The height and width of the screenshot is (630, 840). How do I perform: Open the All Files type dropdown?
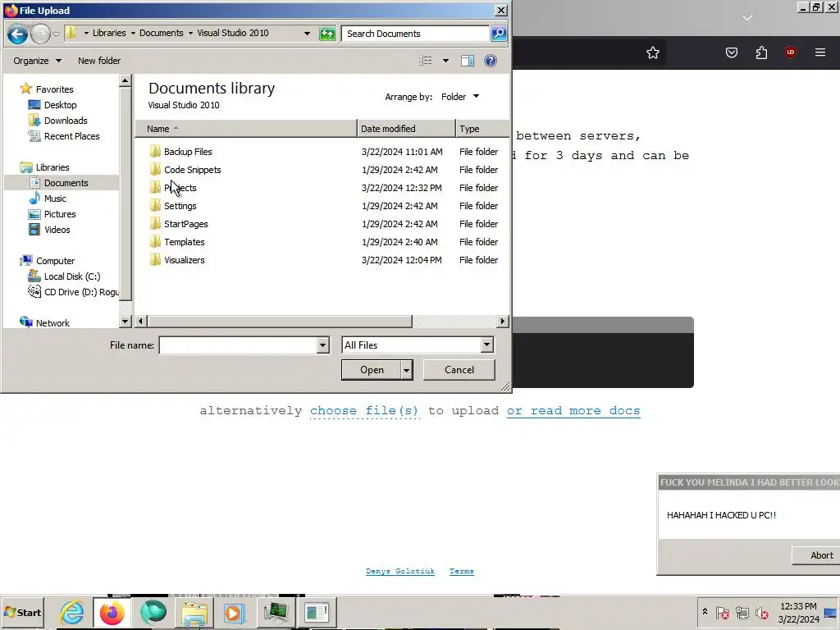[486, 345]
